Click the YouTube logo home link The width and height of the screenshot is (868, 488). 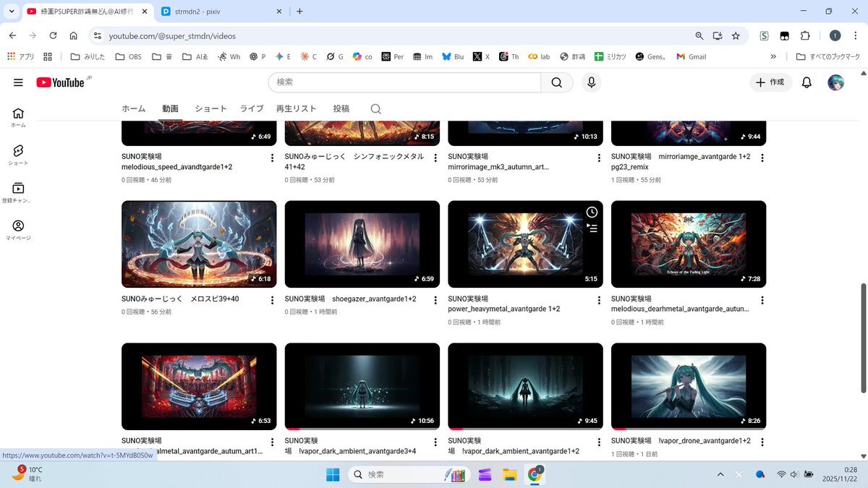point(62,82)
